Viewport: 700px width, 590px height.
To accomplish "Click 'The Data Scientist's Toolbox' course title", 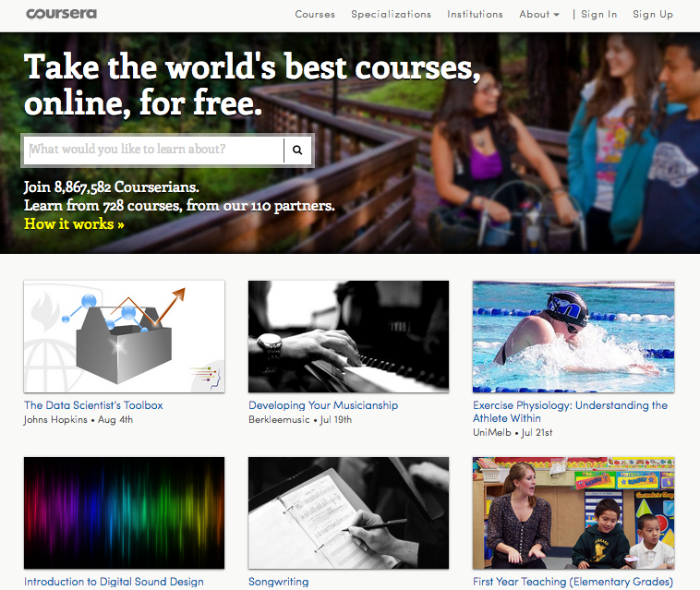I will [x=93, y=405].
